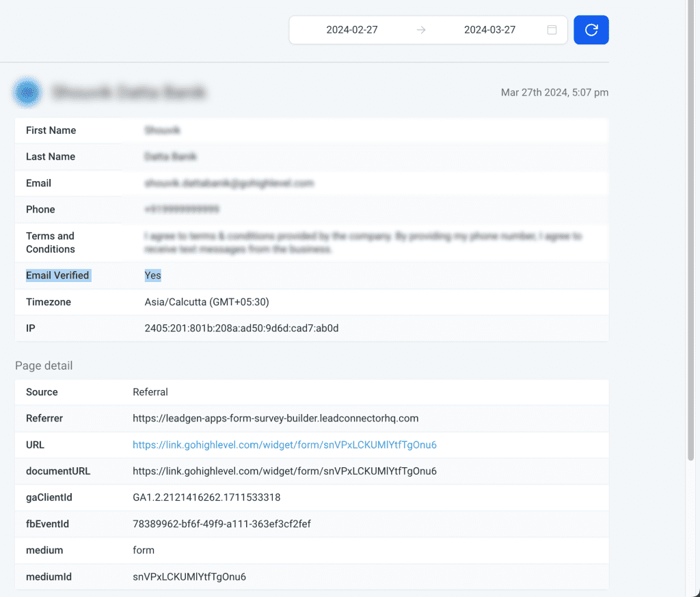This screenshot has height=597, width=700.
Task: Select the mediumId value snVPxLCKUMlYtfTgOnu6
Action: pyautogui.click(x=189, y=577)
